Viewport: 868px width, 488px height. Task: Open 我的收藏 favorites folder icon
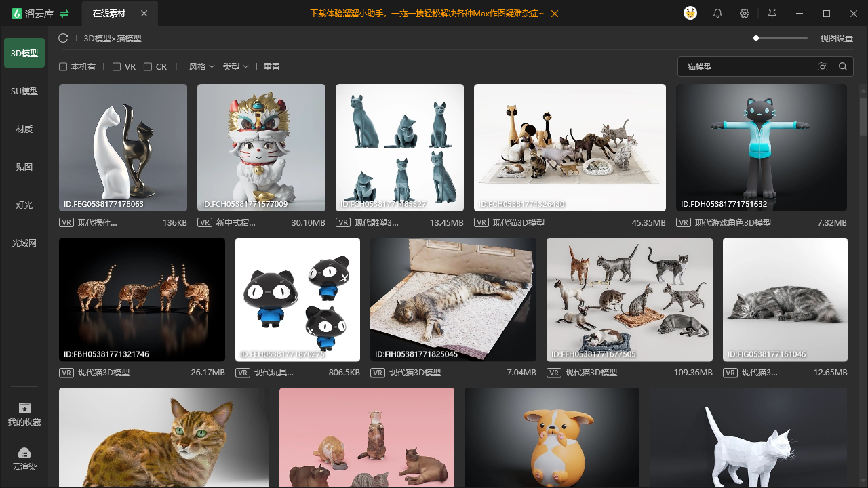pos(24,407)
